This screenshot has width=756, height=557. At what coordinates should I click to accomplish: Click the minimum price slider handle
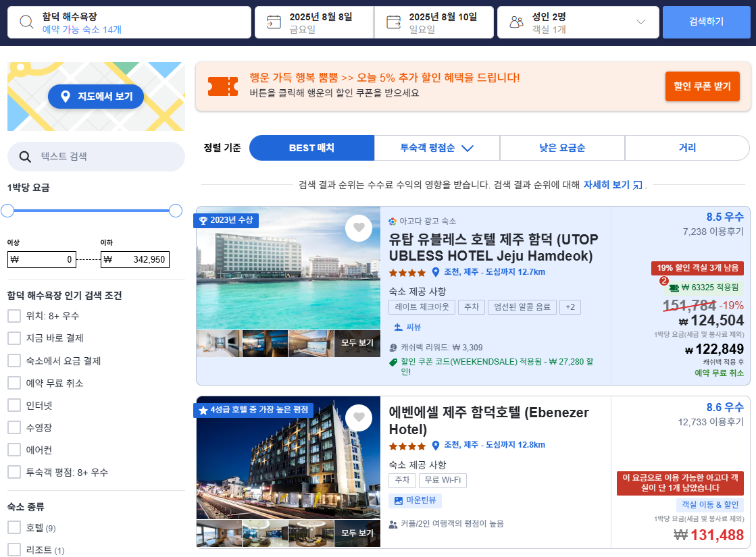7,211
